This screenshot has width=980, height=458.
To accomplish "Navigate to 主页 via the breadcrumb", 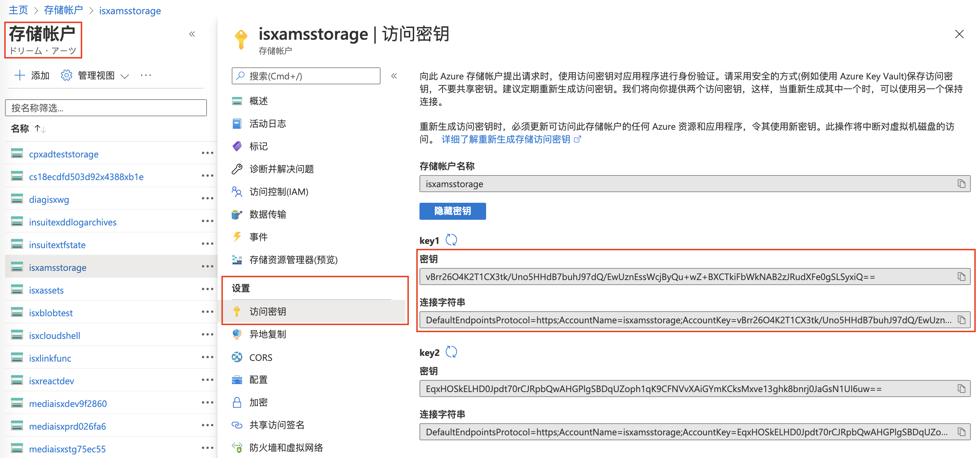I will click(18, 10).
